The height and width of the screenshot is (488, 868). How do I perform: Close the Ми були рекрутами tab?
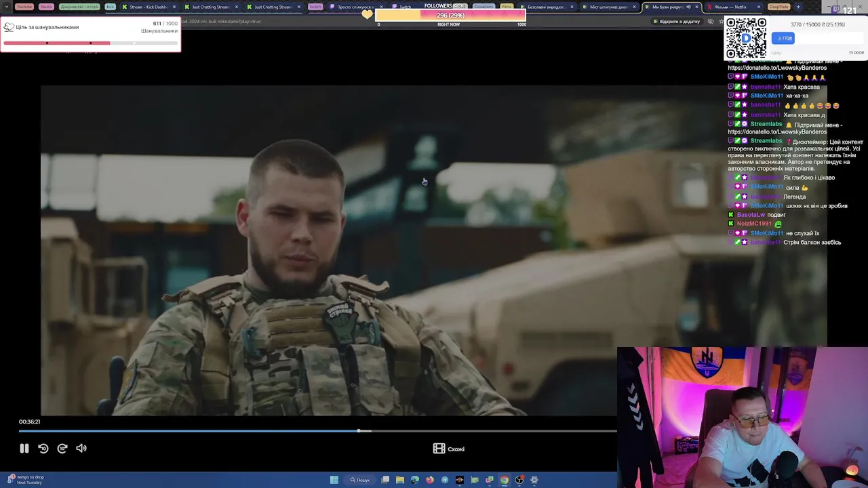696,7
